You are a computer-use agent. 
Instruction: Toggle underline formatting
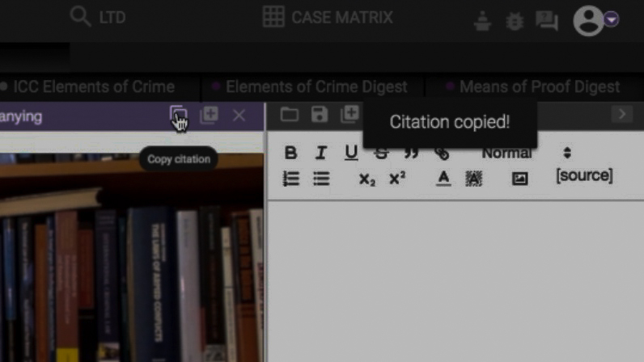pyautogui.click(x=350, y=153)
